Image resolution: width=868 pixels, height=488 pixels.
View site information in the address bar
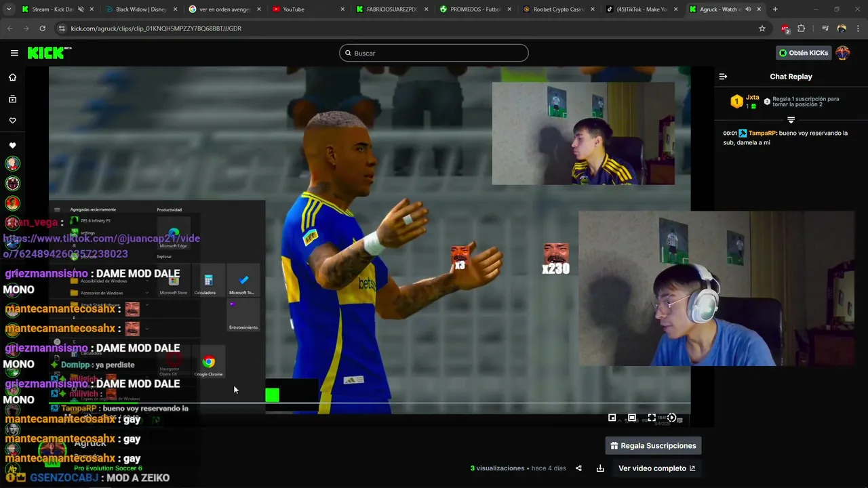click(62, 28)
